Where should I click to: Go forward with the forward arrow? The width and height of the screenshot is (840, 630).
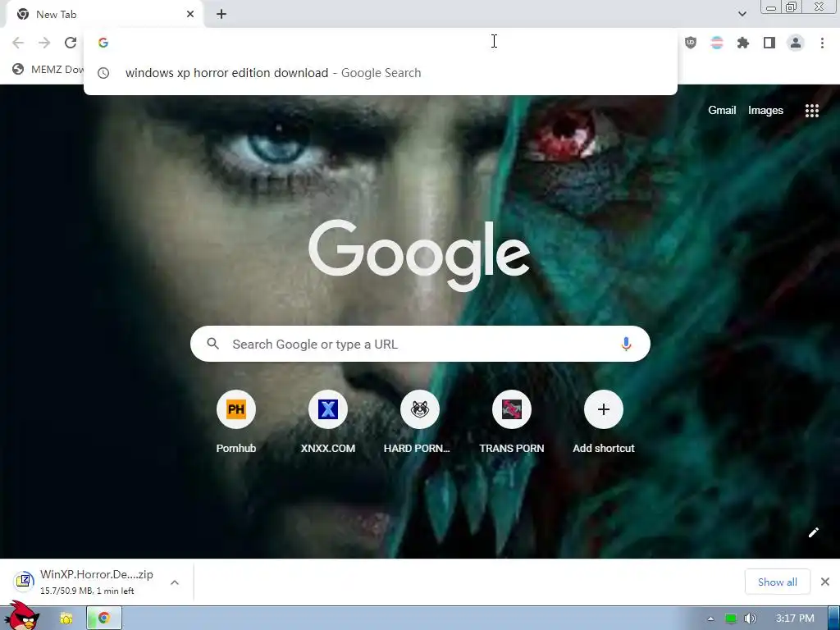[x=44, y=43]
